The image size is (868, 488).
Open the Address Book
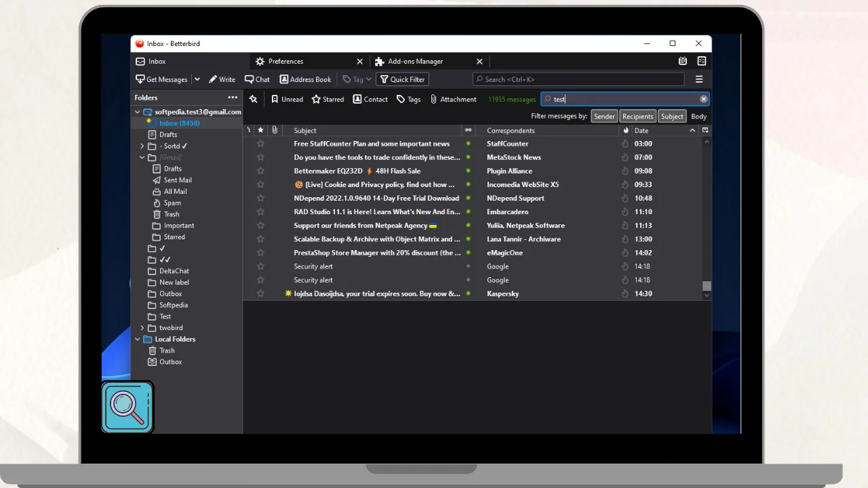click(x=305, y=79)
